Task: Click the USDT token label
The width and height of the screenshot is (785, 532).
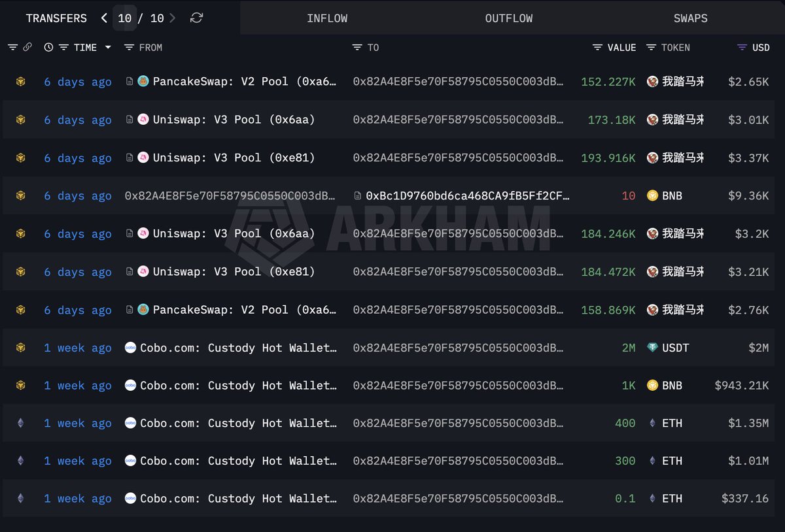Action: click(676, 348)
